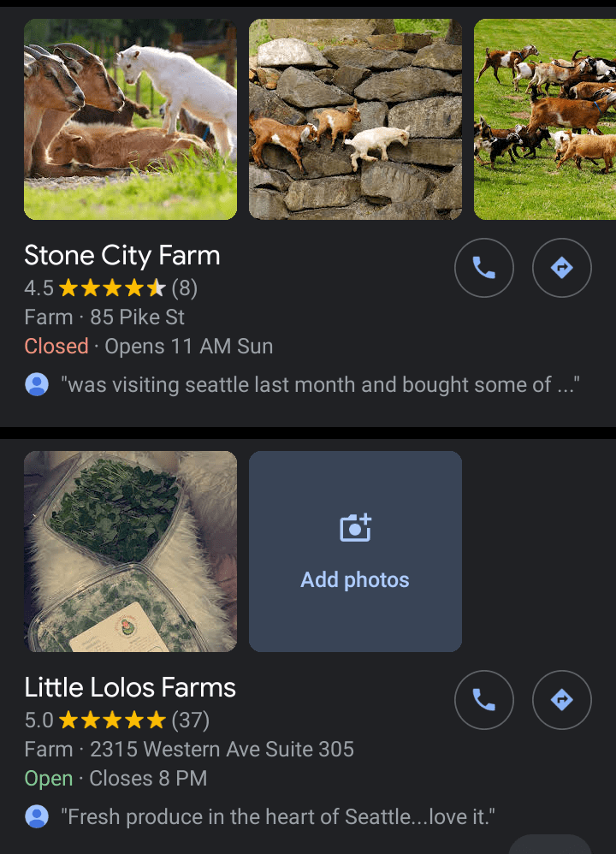Tap reviewer avatar under Little Lolos Farms
616x854 pixels.
tap(37, 816)
